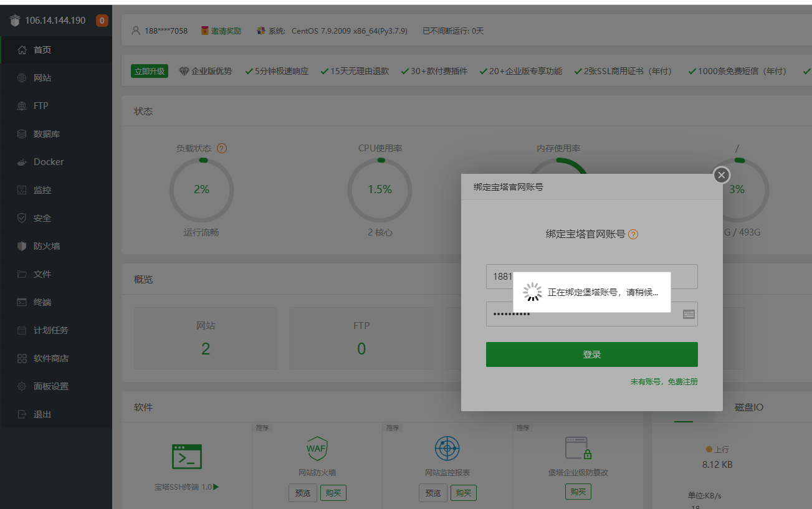
Task: Click the Docker whale icon
Action: [x=22, y=162]
